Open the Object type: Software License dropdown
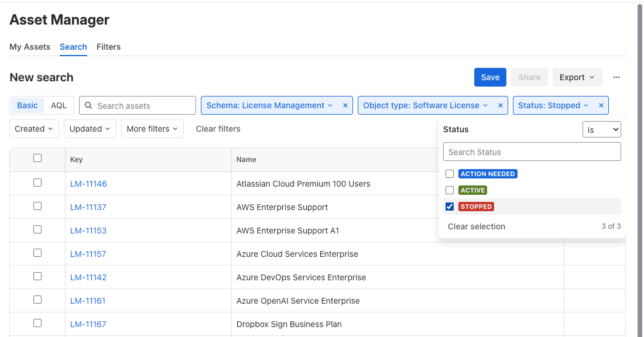 [425, 105]
